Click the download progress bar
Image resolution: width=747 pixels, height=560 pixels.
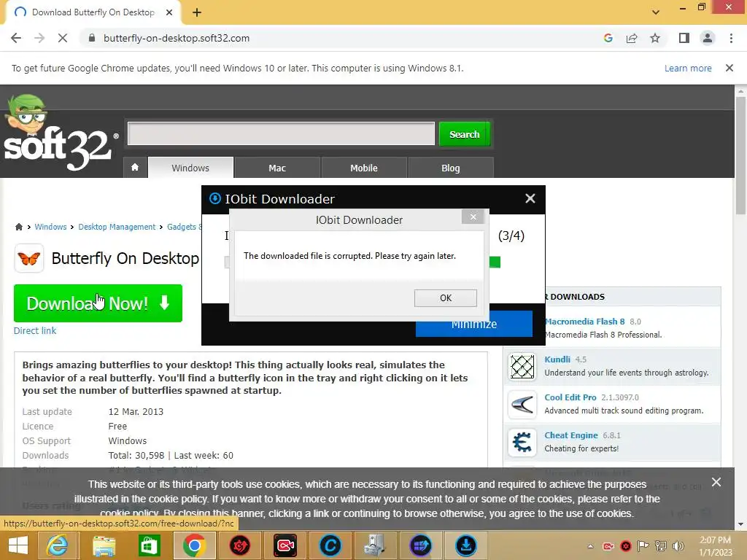pyautogui.click(x=495, y=262)
